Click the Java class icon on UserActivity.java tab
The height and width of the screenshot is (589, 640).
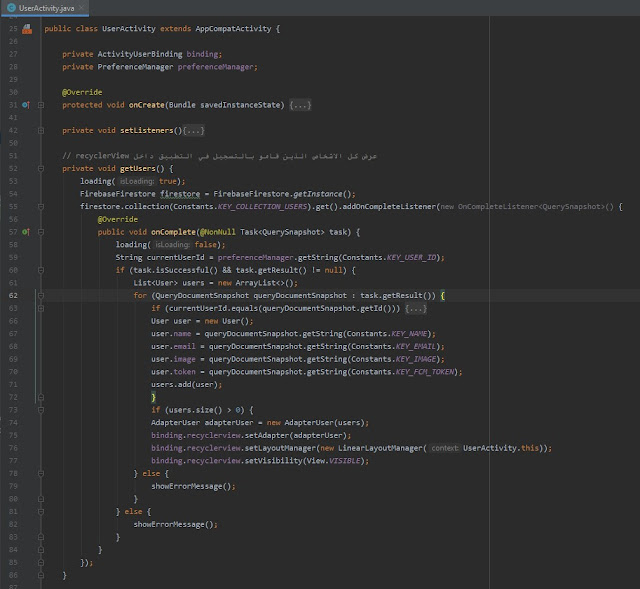point(10,8)
